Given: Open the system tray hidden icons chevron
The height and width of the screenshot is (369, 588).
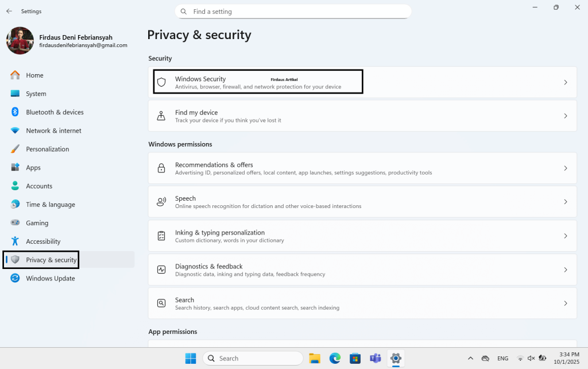Looking at the screenshot, I should (471, 358).
